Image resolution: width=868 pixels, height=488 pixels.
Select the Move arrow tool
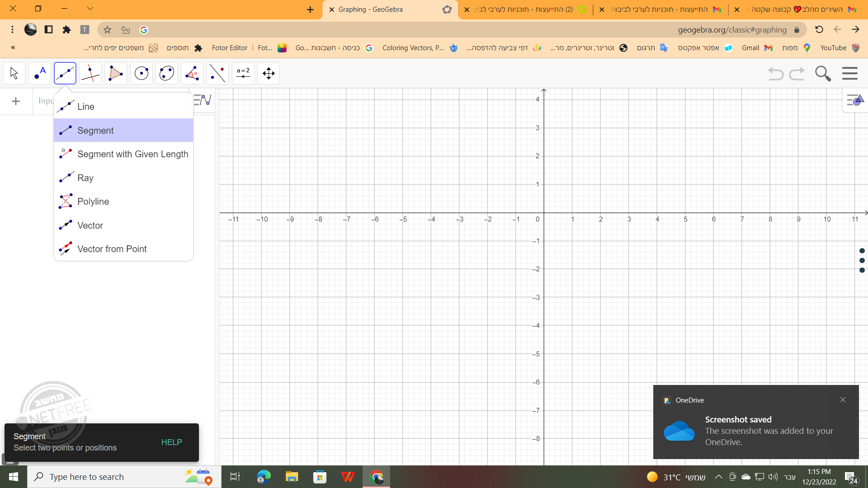pos(14,73)
